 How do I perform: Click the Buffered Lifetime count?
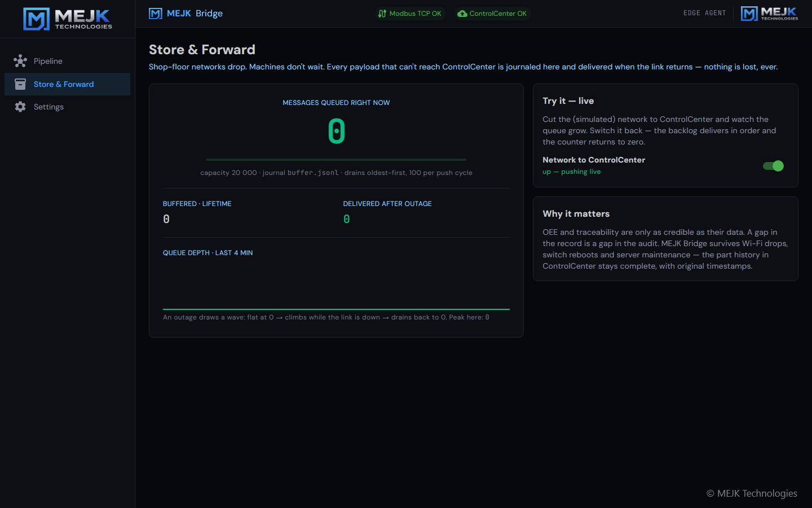click(166, 219)
